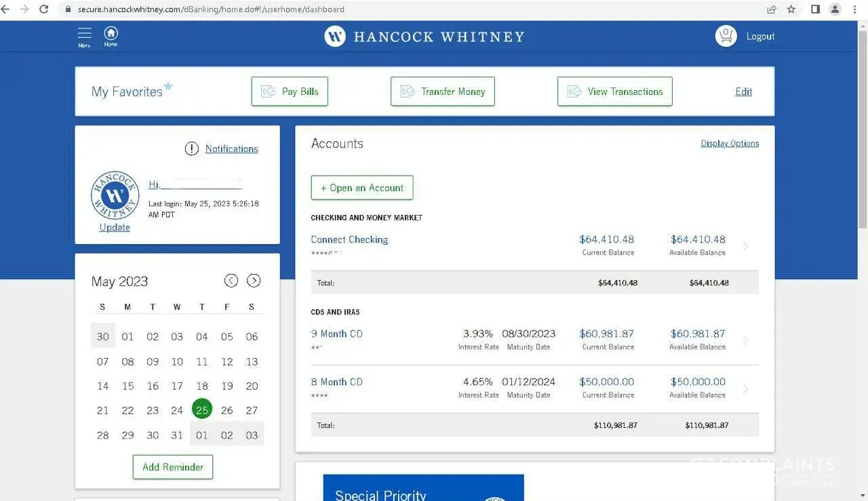Click the 3.93% interest rate value
This screenshot has height=501, width=868.
point(478,334)
